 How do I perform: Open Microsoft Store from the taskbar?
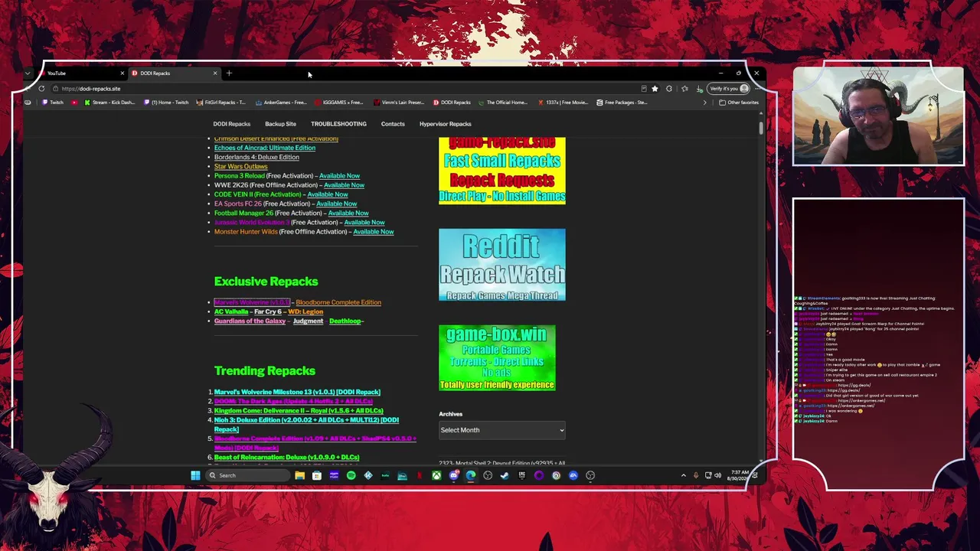pyautogui.click(x=316, y=475)
